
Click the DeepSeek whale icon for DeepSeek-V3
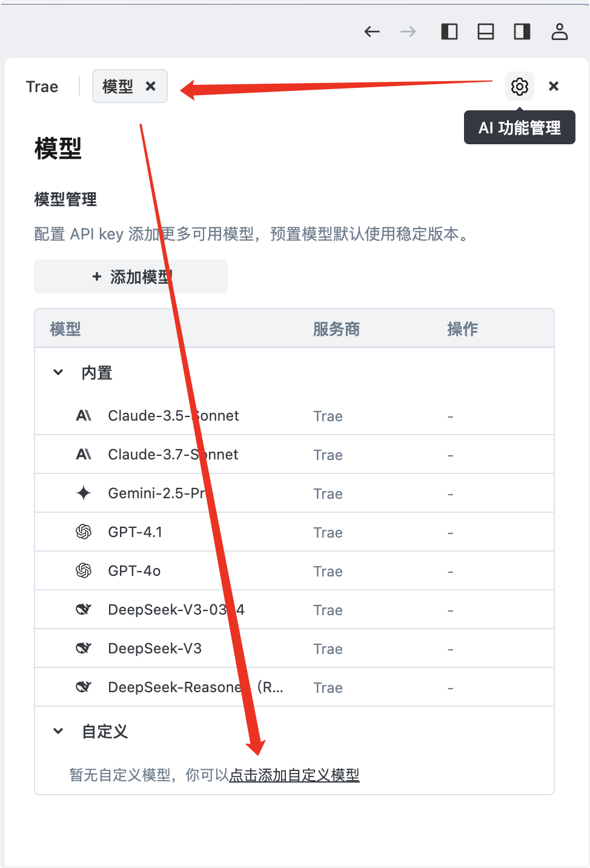(84, 648)
